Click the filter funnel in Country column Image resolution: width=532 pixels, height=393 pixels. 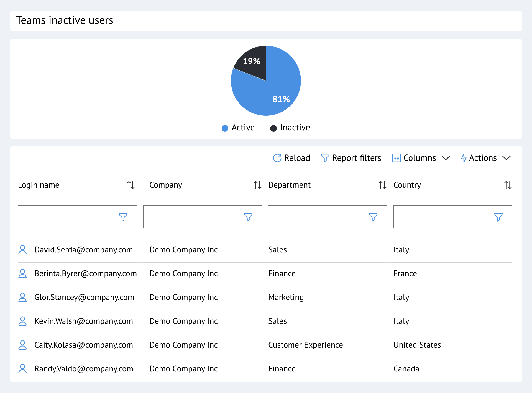coord(498,217)
